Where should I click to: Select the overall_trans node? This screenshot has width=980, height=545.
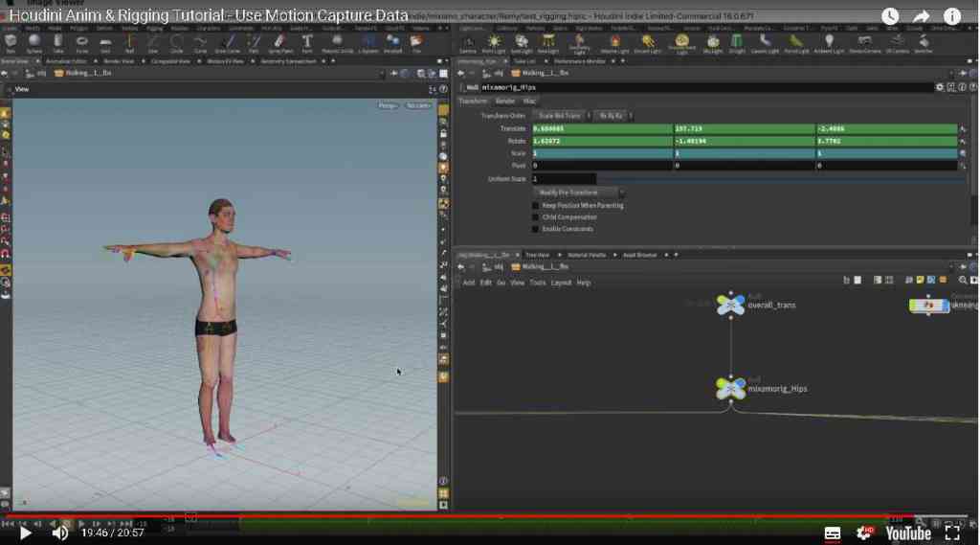click(x=730, y=305)
